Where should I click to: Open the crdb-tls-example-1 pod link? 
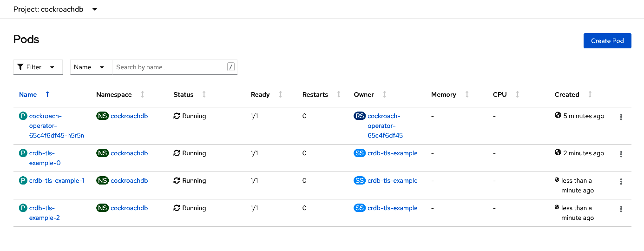point(57,180)
